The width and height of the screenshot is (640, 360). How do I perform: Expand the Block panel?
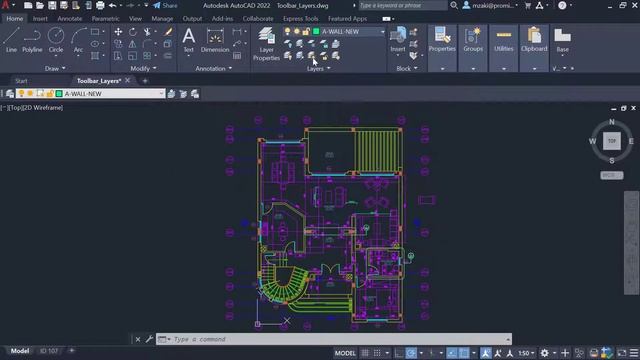tap(407, 69)
